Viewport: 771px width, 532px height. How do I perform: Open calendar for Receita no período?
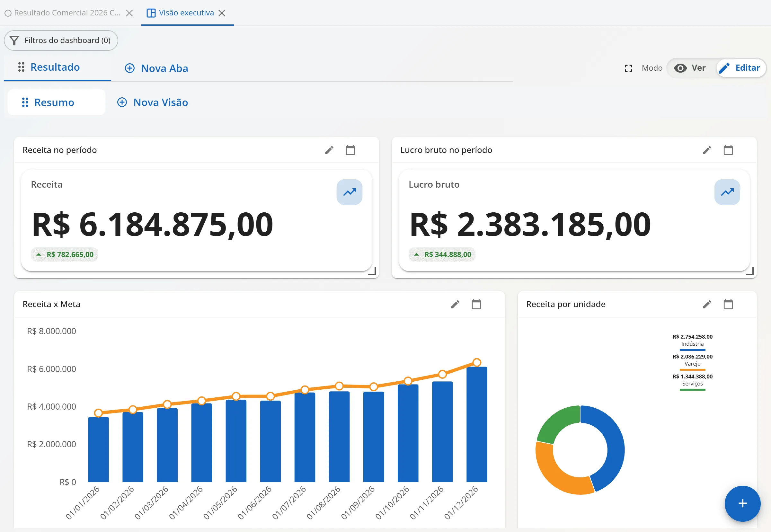(x=350, y=150)
